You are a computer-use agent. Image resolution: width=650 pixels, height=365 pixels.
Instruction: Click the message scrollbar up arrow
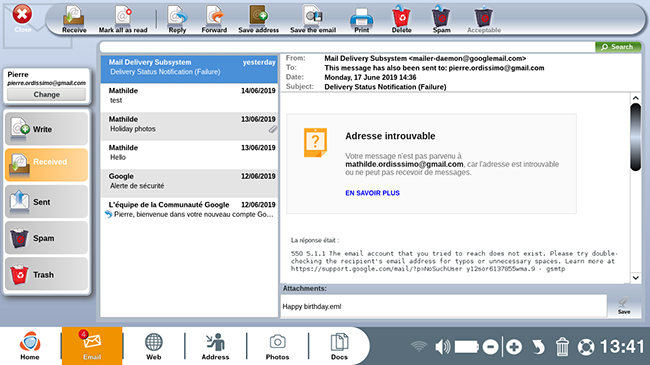tap(635, 98)
